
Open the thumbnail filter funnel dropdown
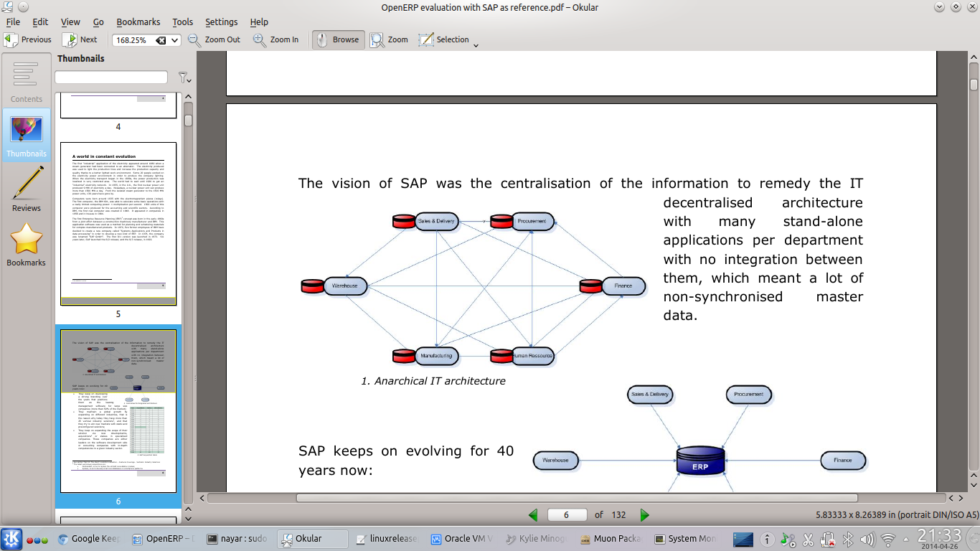click(x=184, y=77)
